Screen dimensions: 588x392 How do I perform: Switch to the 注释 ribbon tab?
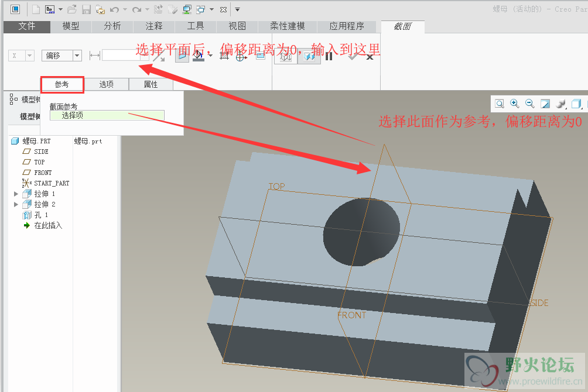point(154,26)
